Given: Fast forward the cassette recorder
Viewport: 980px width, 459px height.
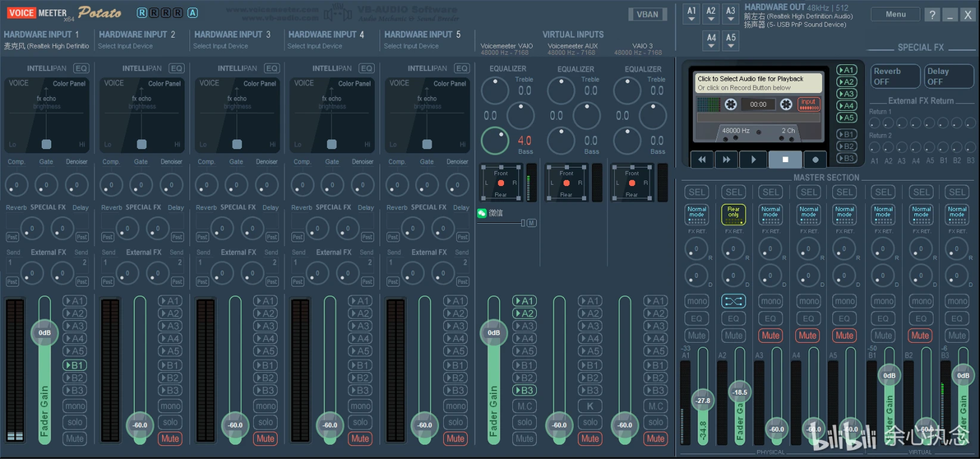Looking at the screenshot, I should point(726,160).
